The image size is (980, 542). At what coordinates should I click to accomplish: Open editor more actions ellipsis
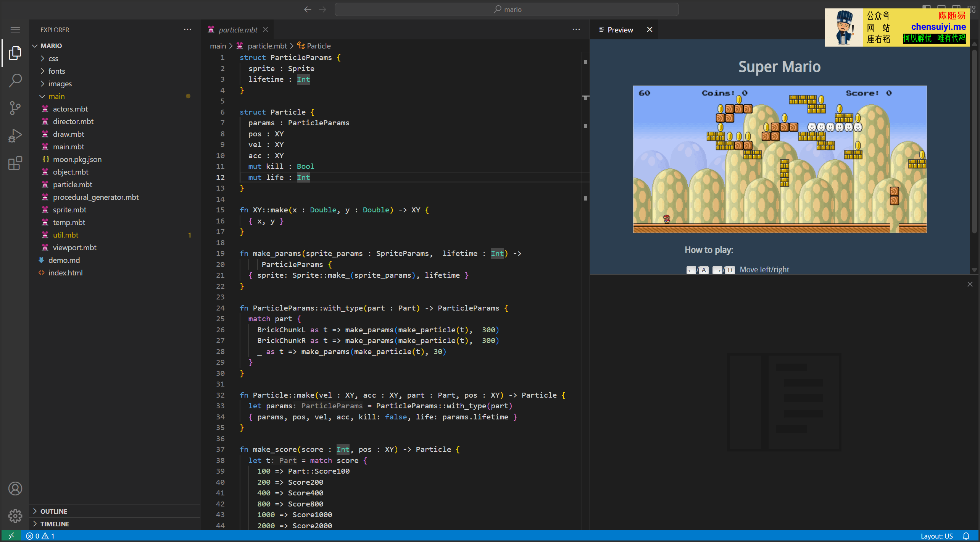tap(576, 30)
